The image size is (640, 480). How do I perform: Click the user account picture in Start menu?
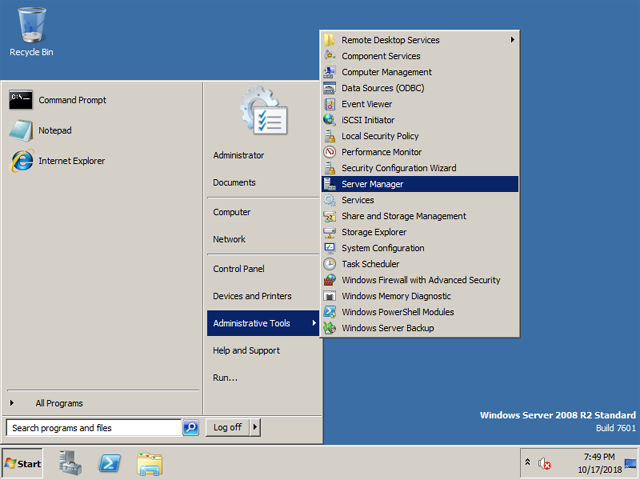tap(264, 110)
